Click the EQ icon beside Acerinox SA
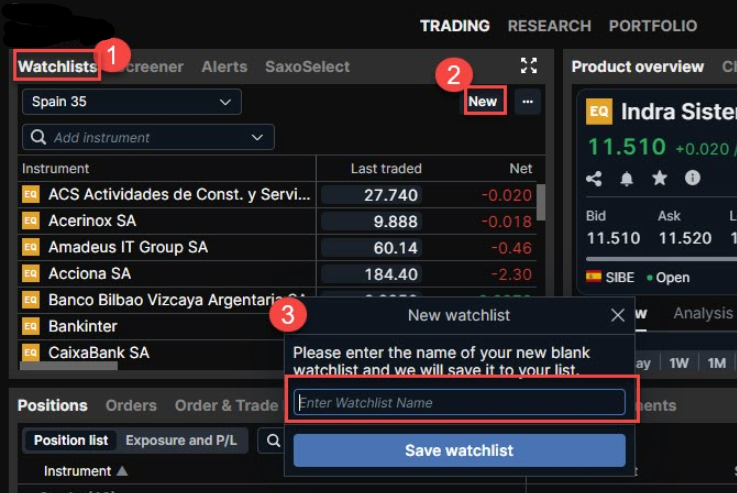This screenshot has width=737, height=493. [x=31, y=220]
